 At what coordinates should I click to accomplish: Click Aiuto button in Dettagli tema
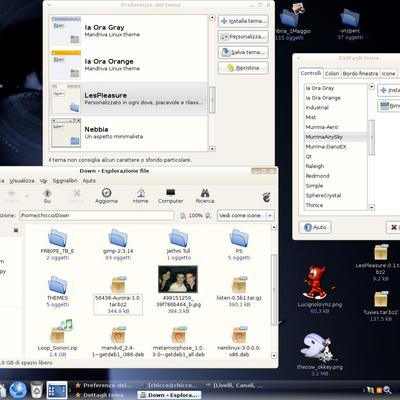point(315,227)
